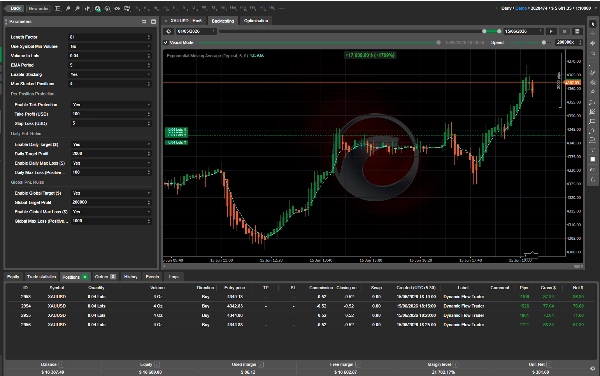Click the speed value field showing 200000x
The height and width of the screenshot is (376, 600).
(x=569, y=42)
